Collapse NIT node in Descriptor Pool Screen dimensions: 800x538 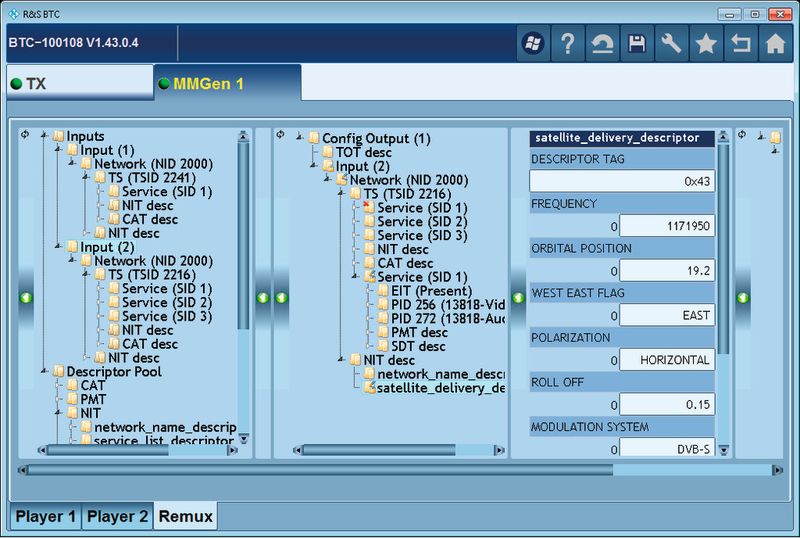click(58, 412)
